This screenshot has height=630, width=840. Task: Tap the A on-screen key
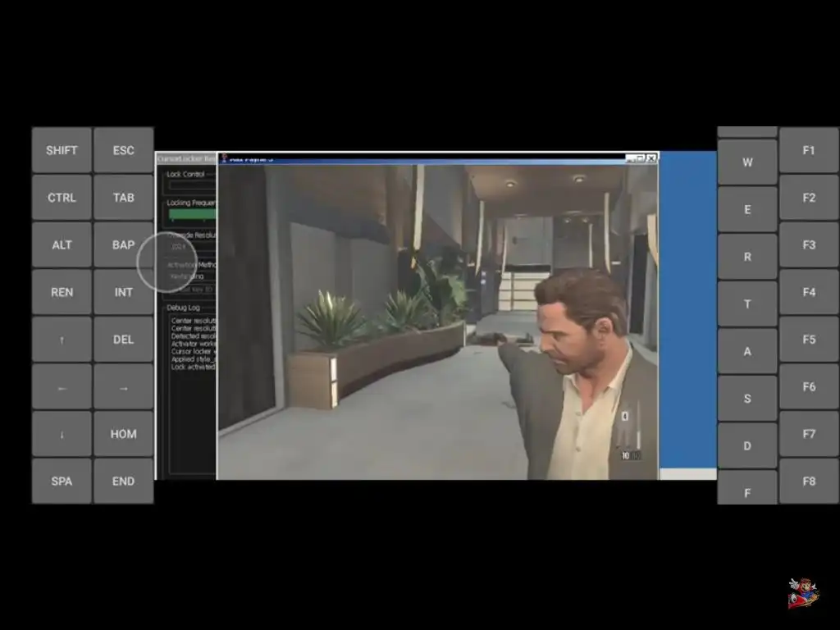click(x=747, y=351)
